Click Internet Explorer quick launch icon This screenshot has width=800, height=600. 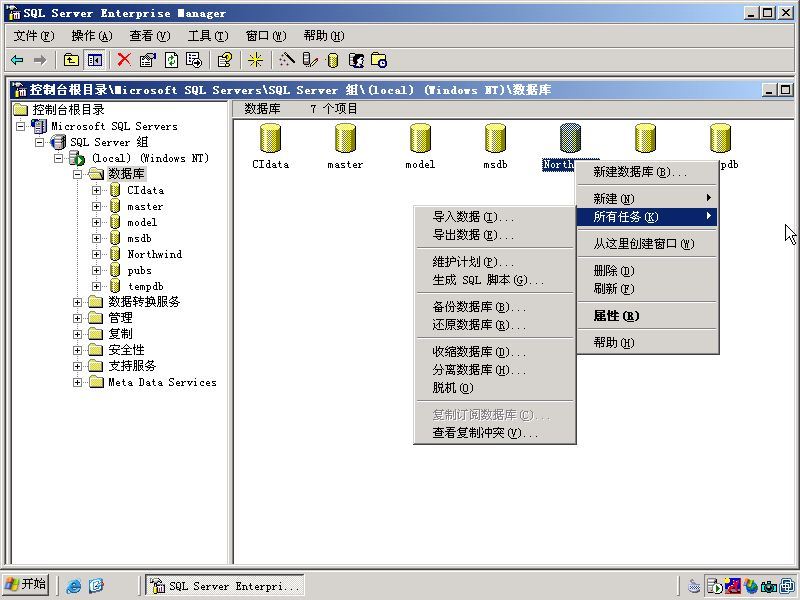[x=73, y=585]
